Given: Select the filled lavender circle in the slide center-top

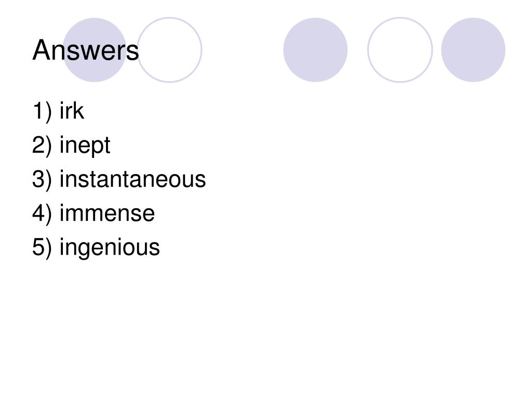Looking at the screenshot, I should tap(315, 50).
